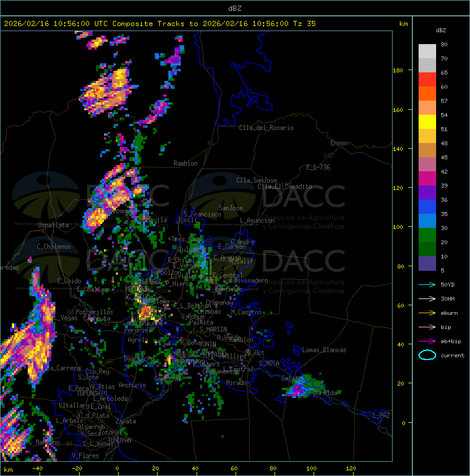Viewport: 470px width, 476px height.
Task: Click the eb+bip magenta arrow legend icon
Action: (427, 341)
